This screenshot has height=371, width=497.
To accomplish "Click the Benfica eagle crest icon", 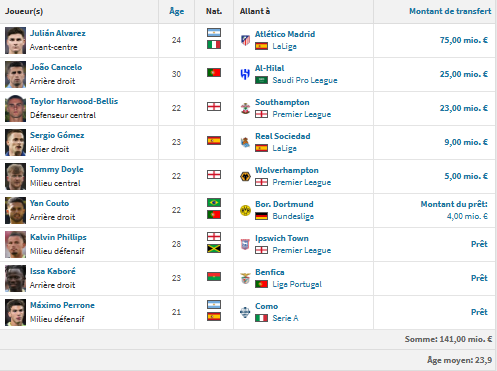I will click(x=245, y=278).
